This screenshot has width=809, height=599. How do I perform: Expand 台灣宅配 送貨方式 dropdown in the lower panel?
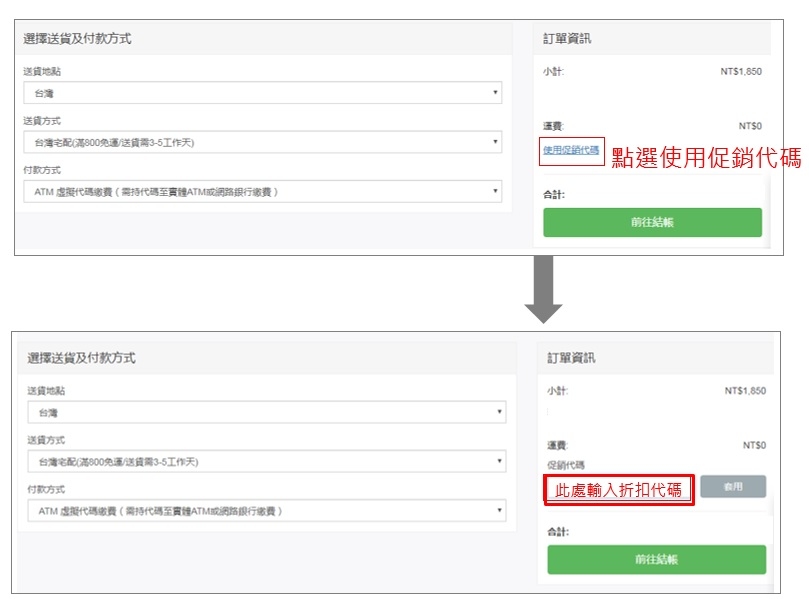coord(266,461)
